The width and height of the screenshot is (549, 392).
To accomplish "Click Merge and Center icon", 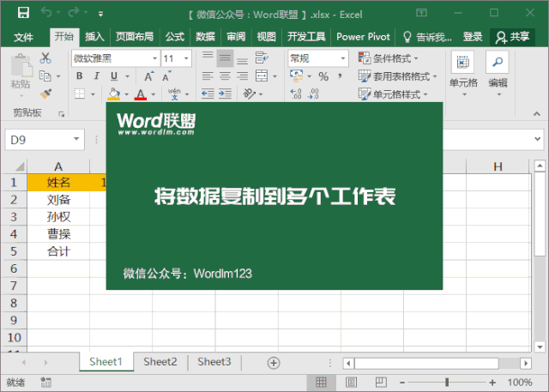I will [262, 76].
